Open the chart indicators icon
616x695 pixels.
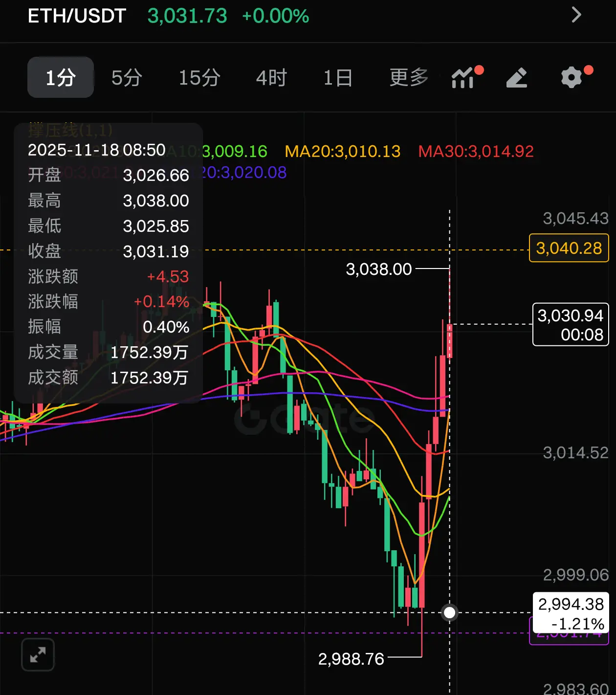pyautogui.click(x=463, y=77)
